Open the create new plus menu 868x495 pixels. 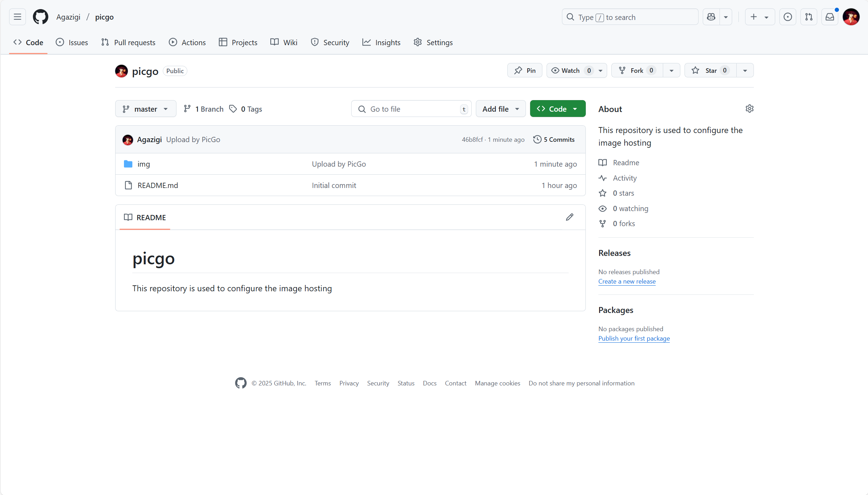(759, 17)
